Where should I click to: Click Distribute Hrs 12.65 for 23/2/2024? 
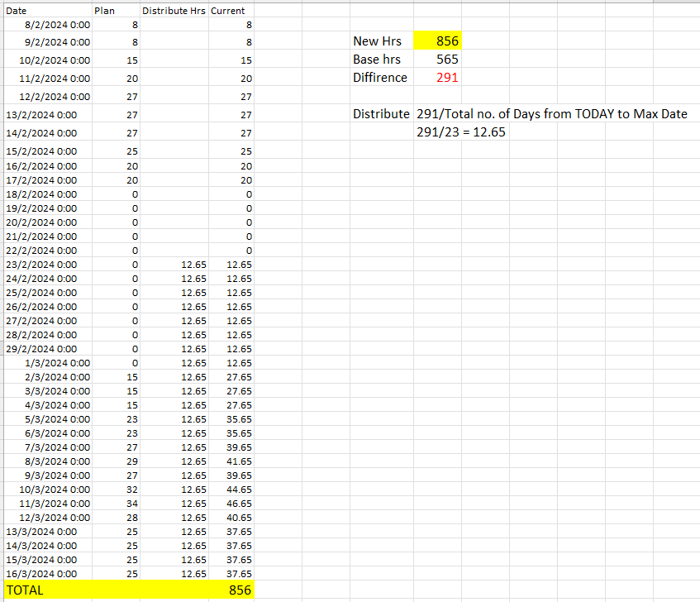click(x=174, y=265)
